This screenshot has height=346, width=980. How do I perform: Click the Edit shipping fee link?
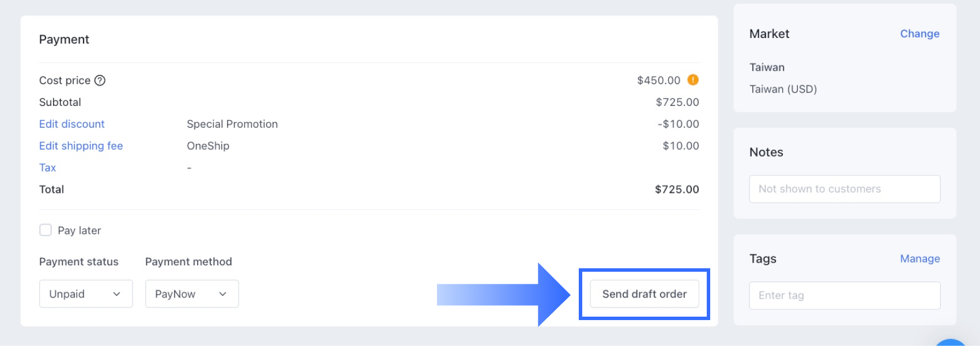point(81,146)
